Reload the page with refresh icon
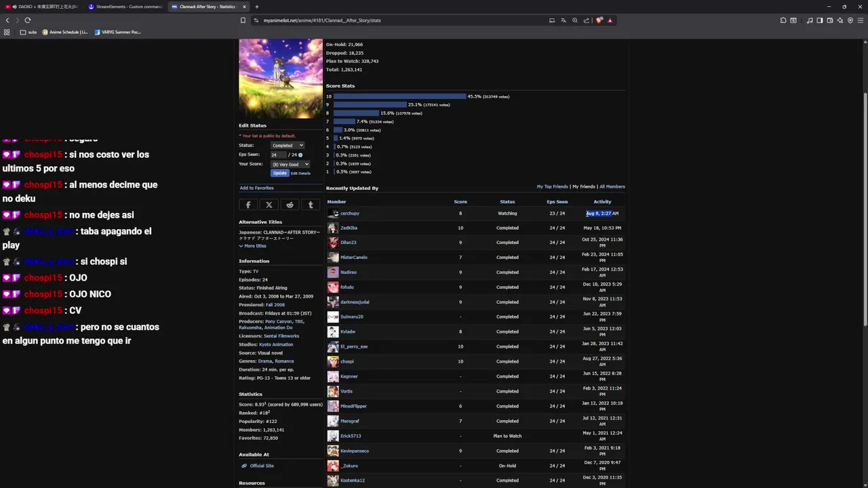This screenshot has height=488, width=868. tap(27, 20)
